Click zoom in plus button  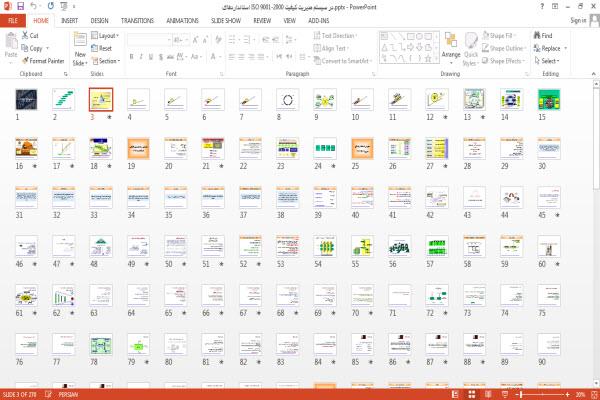point(567,394)
